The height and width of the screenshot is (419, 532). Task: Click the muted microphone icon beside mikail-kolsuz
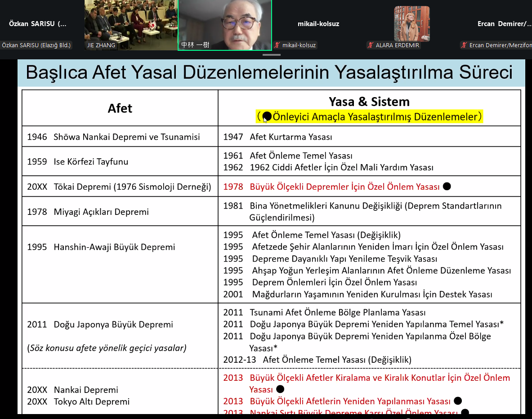277,45
